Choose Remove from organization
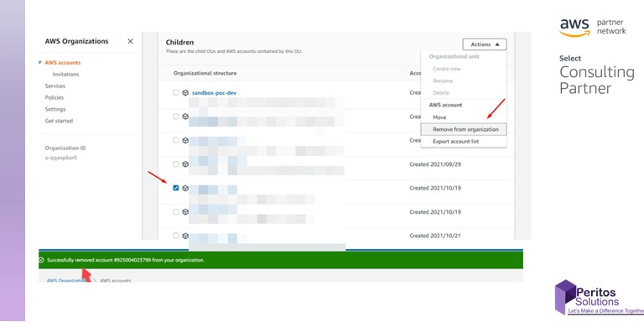The width and height of the screenshot is (644, 322). pyautogui.click(x=464, y=129)
